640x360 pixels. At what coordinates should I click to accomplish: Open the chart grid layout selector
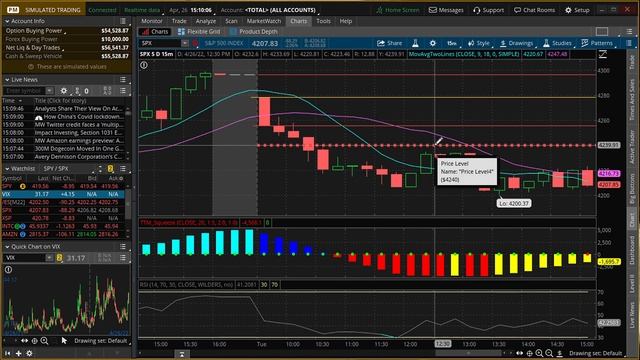click(602, 31)
